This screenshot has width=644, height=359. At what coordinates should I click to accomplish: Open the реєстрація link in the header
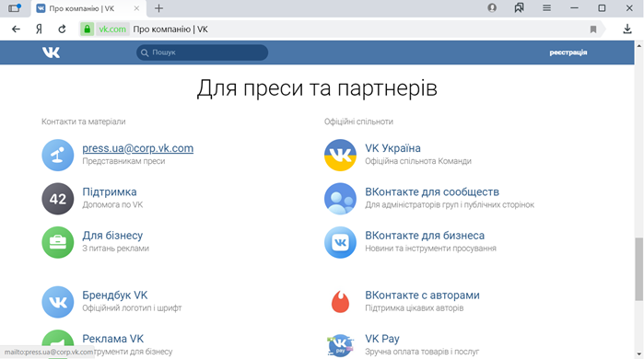click(x=568, y=52)
